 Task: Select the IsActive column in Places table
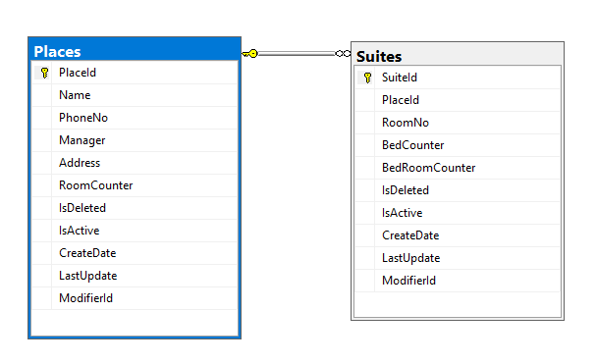(x=135, y=231)
